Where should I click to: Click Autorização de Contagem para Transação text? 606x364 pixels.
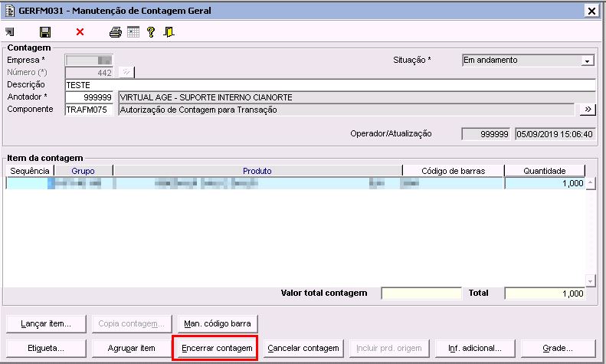198,110
